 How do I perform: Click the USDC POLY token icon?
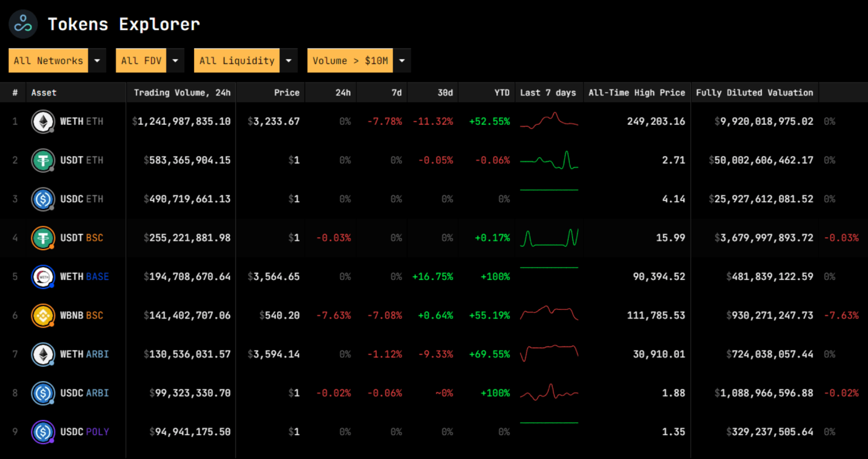coord(43,432)
